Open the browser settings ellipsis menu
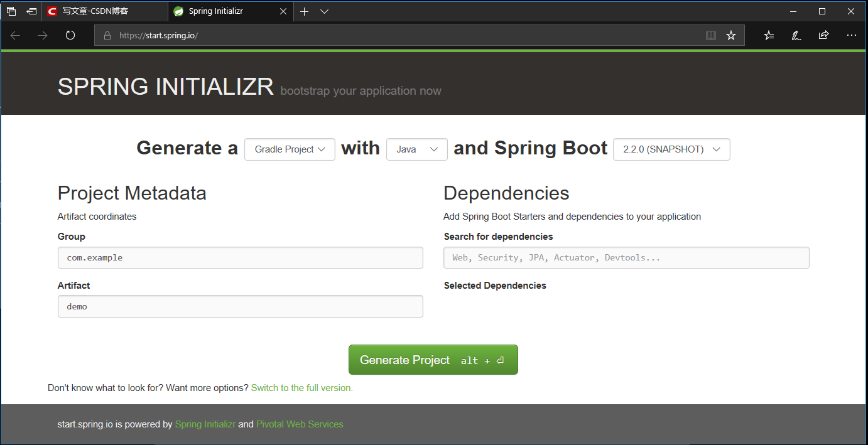This screenshot has width=868, height=445. coord(852,36)
